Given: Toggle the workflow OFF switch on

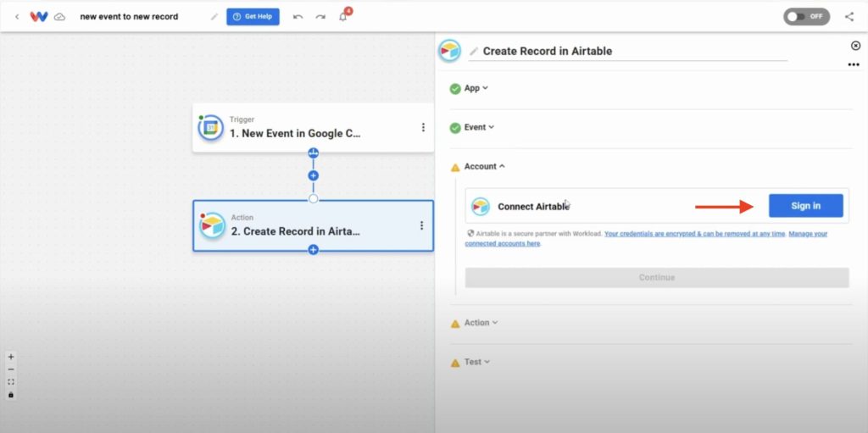Looking at the screenshot, I should coord(807,17).
